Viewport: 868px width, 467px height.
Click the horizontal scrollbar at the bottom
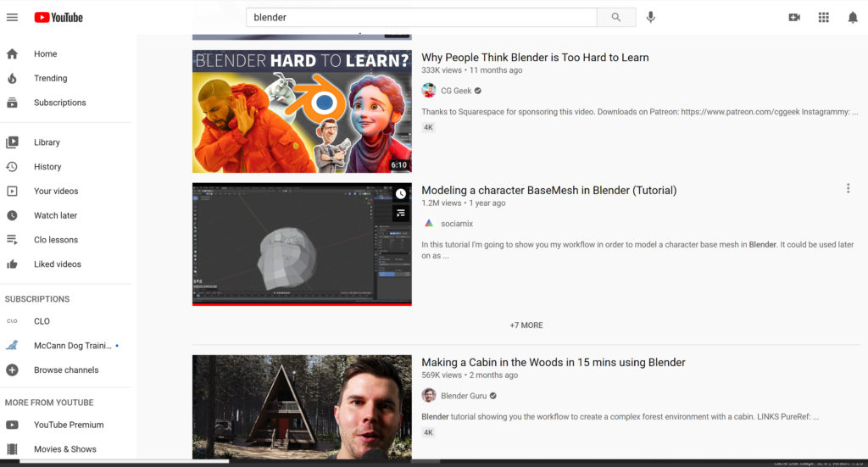click(125, 461)
